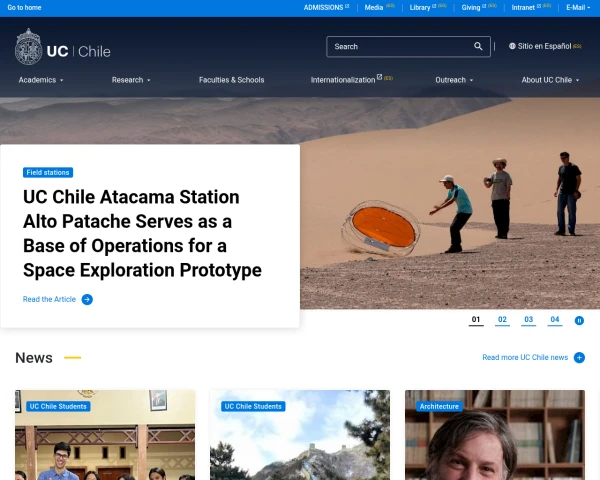Click inside the Search field
This screenshot has height=480, width=600.
408,47
